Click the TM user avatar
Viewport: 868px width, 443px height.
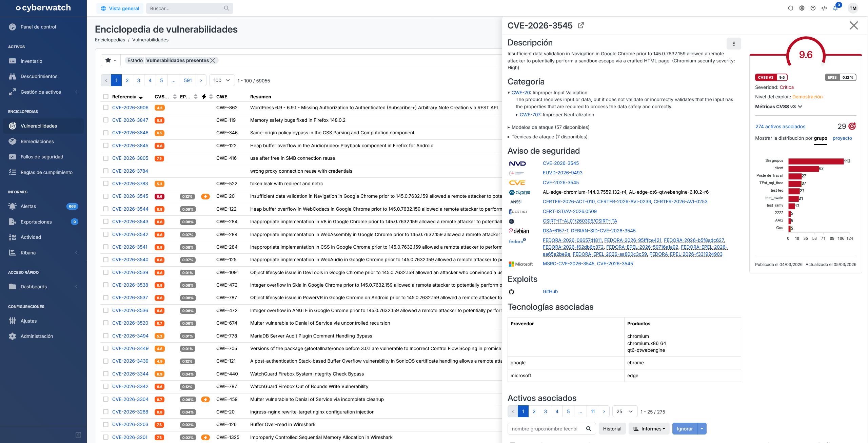pos(853,8)
